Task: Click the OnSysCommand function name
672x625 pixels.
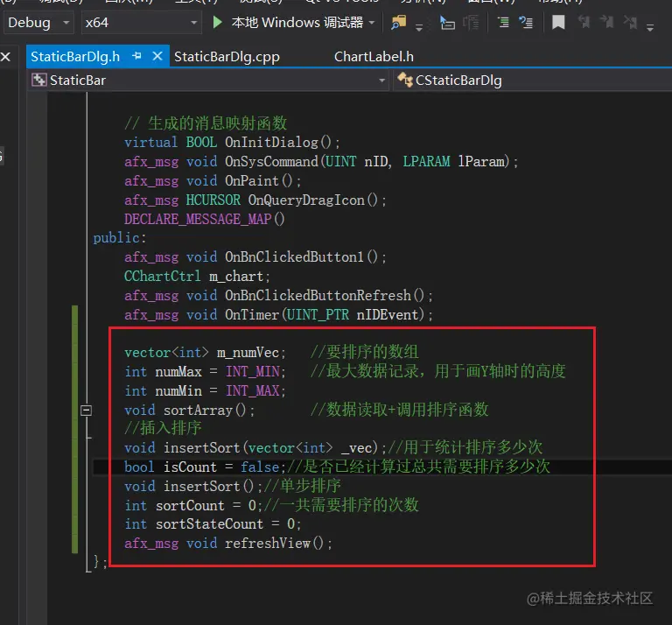Action: (x=272, y=162)
